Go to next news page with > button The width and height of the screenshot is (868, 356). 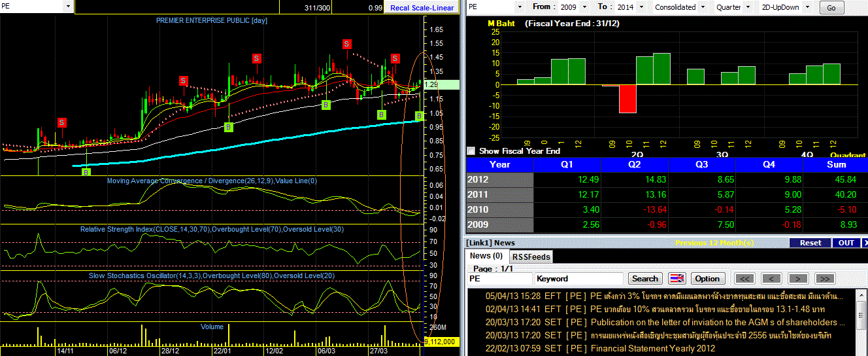click(x=798, y=278)
